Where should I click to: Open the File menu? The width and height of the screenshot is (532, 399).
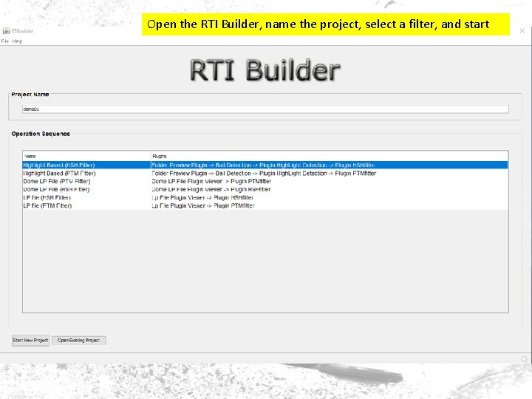click(4, 41)
